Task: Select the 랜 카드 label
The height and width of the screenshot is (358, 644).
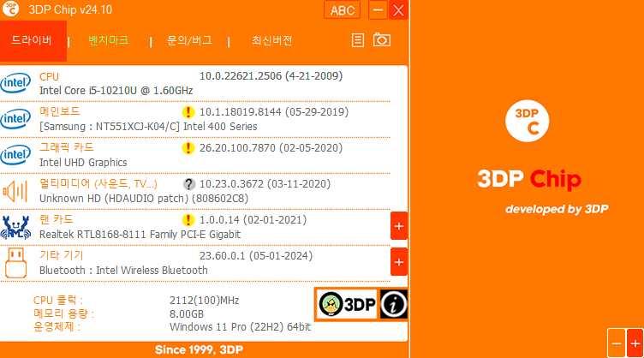Action: [57, 219]
